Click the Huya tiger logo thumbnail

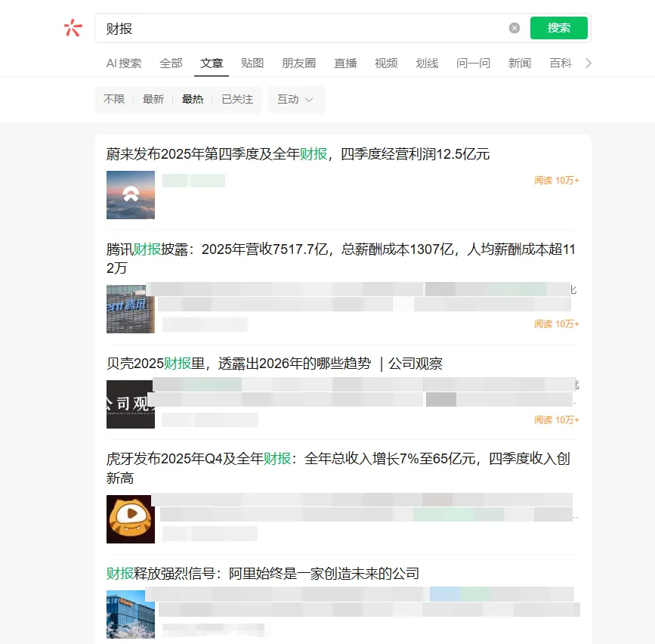131,519
